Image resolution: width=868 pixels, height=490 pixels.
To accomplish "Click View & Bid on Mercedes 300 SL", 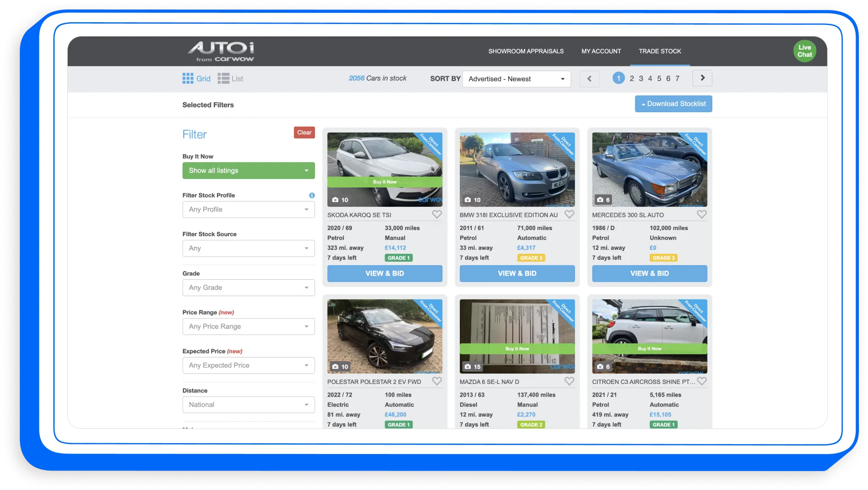I will click(650, 274).
